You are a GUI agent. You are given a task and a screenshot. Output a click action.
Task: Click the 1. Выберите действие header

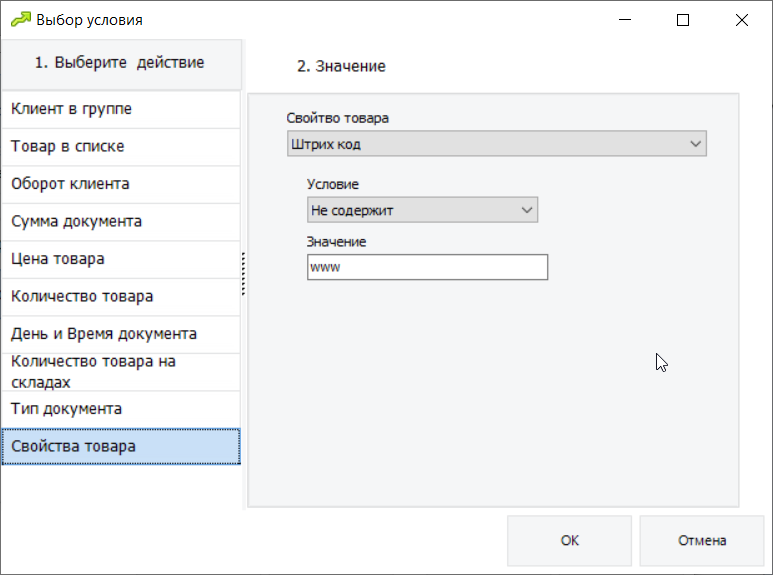pos(121,64)
